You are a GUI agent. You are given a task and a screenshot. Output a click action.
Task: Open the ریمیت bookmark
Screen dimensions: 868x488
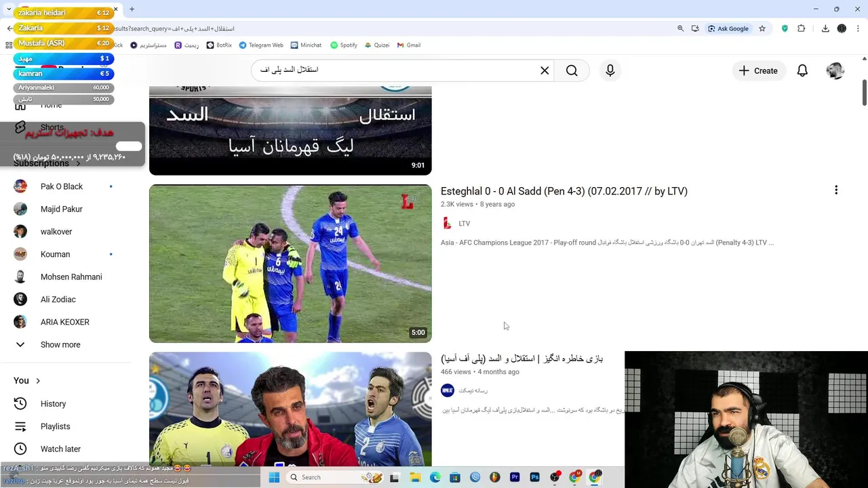(186, 45)
